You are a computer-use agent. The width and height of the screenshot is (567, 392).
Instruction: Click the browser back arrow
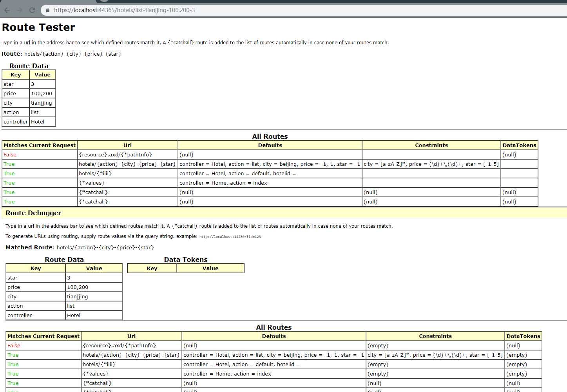[7, 10]
